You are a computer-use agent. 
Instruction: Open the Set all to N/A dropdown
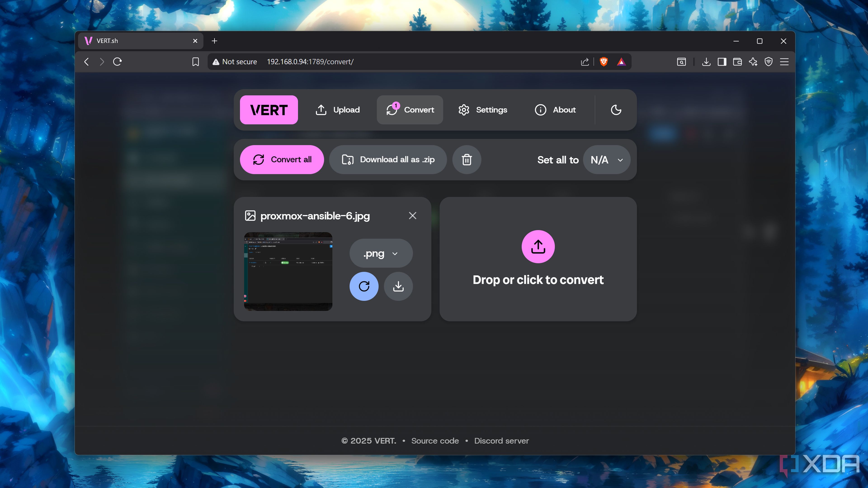[606, 160]
